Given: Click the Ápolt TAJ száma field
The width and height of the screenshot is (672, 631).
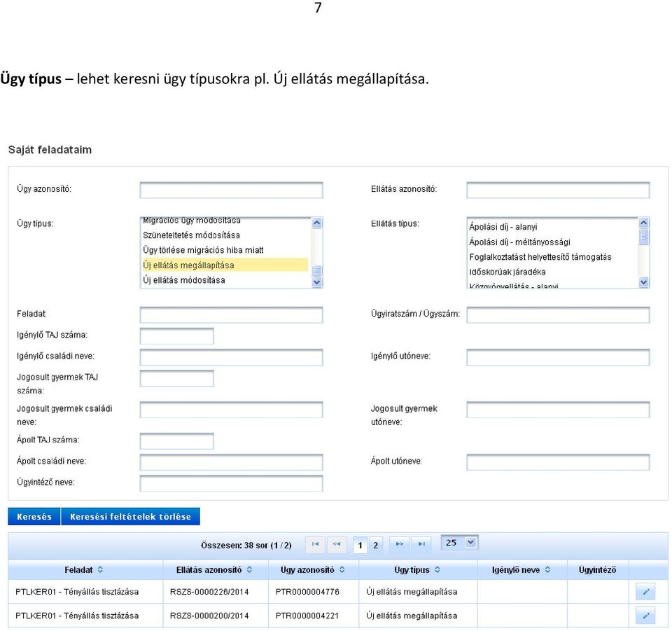Looking at the screenshot, I should pos(177,441).
